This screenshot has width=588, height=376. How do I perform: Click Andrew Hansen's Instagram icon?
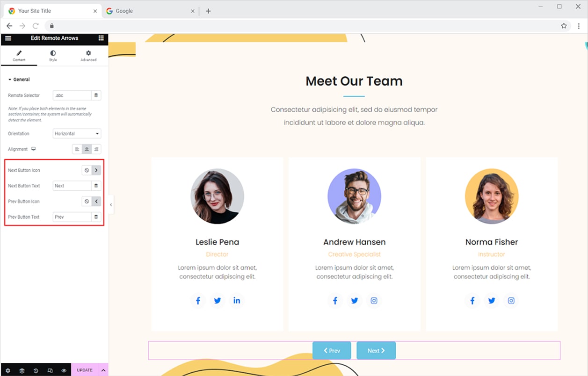click(x=374, y=301)
